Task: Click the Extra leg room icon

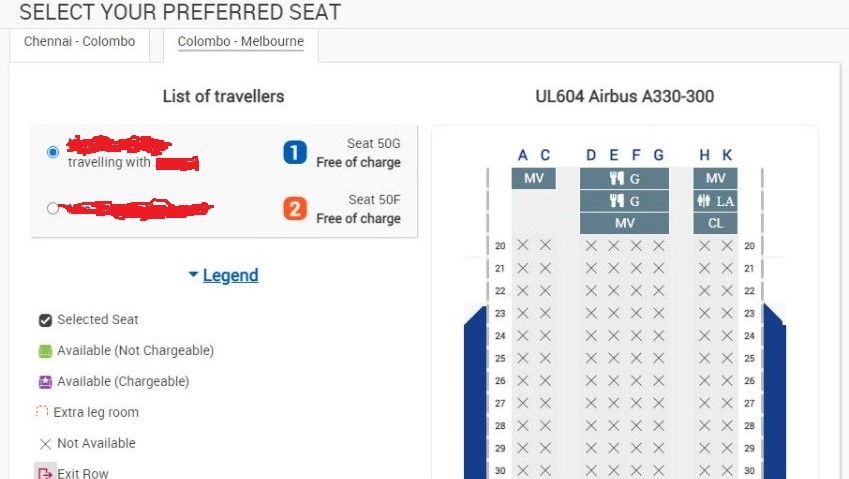Action: (42, 412)
